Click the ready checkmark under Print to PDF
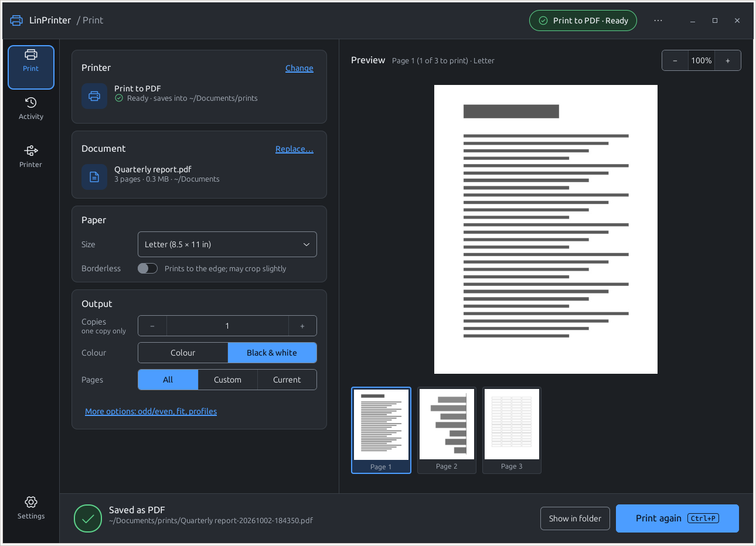Viewport: 756px width, 546px height. [x=119, y=98]
